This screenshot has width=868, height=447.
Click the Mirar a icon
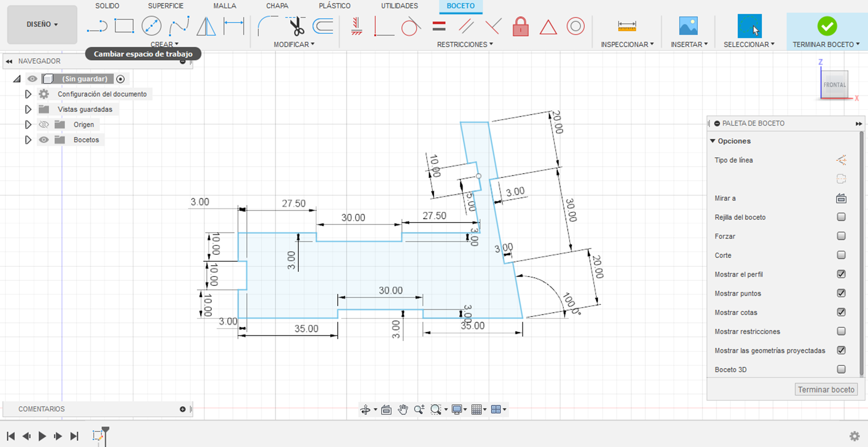pyautogui.click(x=841, y=199)
